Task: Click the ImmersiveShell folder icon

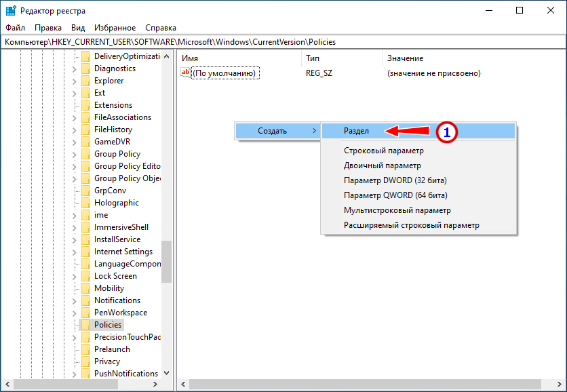Action: 85,227
